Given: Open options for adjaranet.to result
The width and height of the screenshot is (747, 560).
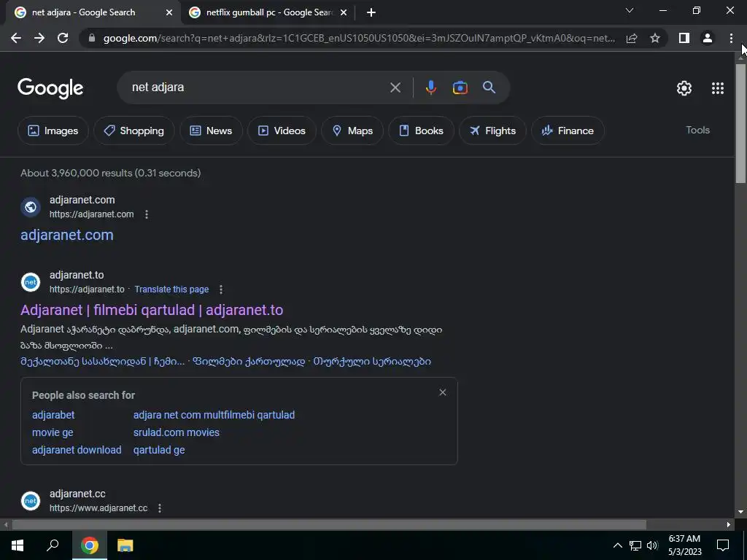Looking at the screenshot, I should 220,289.
